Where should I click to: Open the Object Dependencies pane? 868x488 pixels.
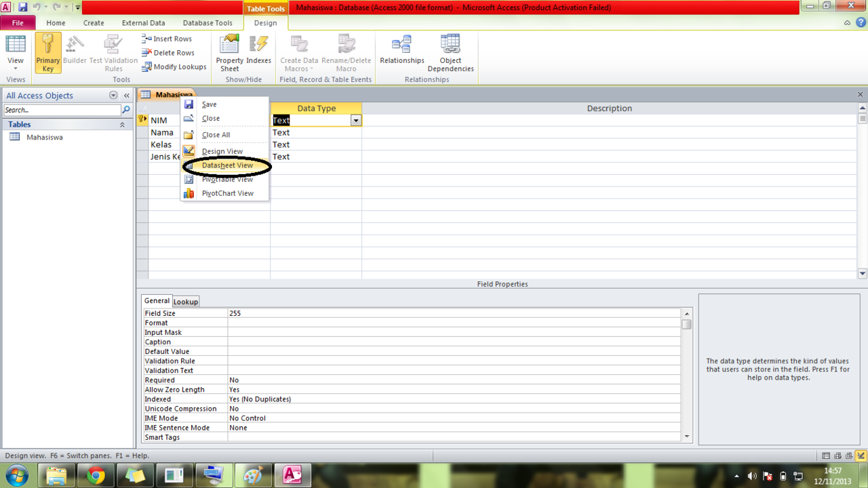tap(450, 53)
